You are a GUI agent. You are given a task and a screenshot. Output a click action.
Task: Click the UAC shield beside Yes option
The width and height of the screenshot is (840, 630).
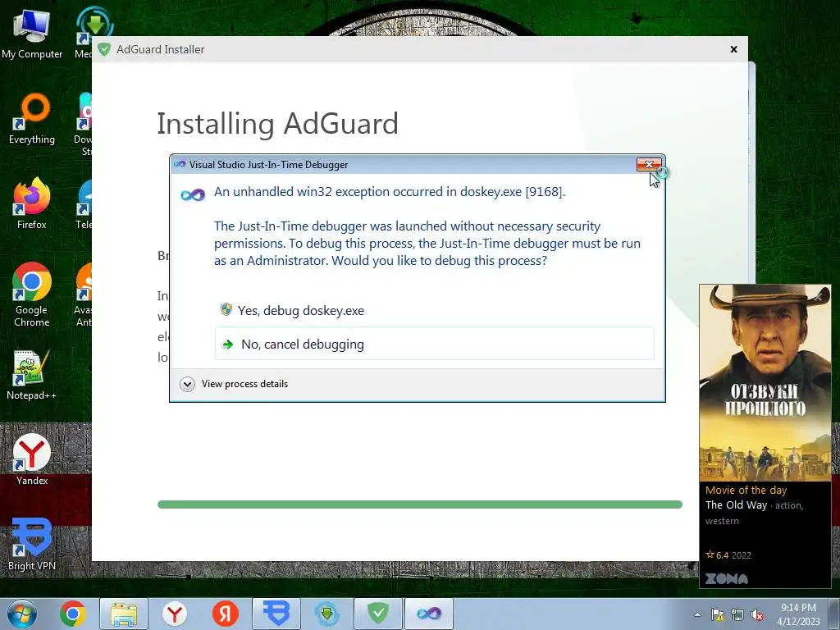click(226, 309)
